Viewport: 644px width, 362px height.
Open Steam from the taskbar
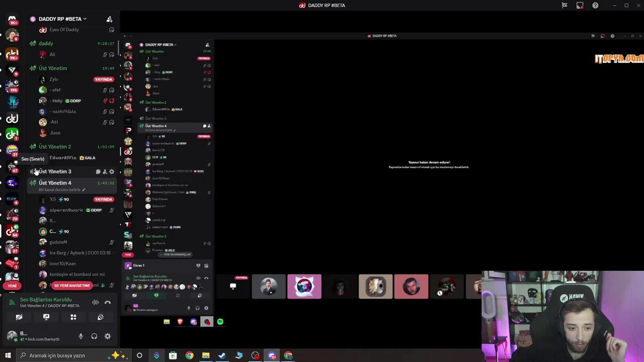(x=222, y=355)
